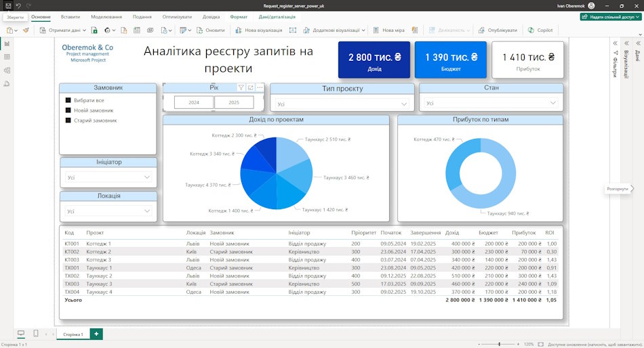Click the 2024 start year input
Viewport: 644px width, 348px height.
point(194,103)
